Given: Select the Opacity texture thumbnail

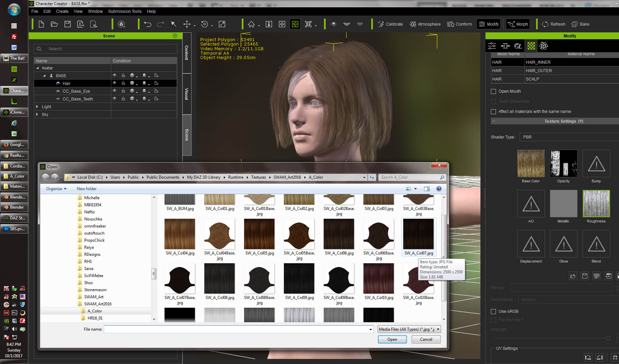Looking at the screenshot, I should point(563,163).
